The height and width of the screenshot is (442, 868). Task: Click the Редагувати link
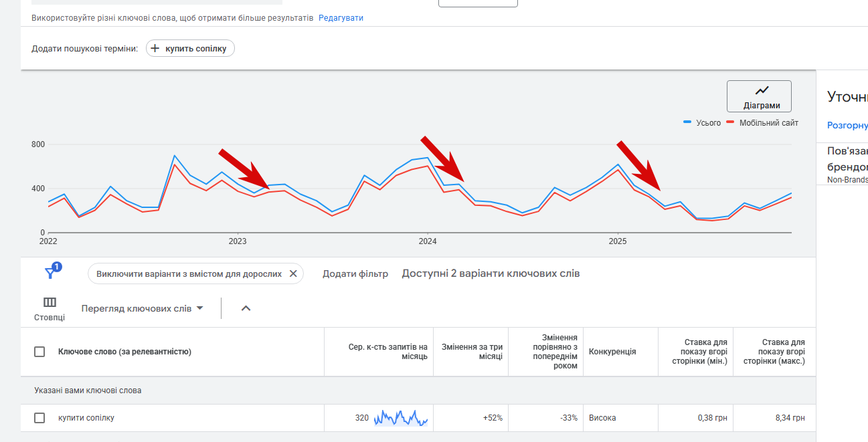coord(341,18)
